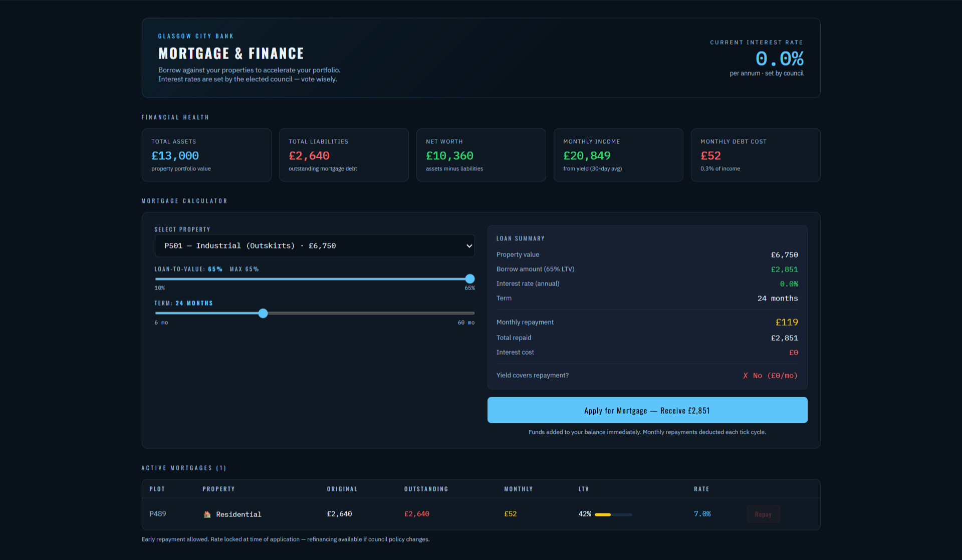Viewport: 962px width, 560px height.
Task: Click the Plot column header
Action: [157, 489]
